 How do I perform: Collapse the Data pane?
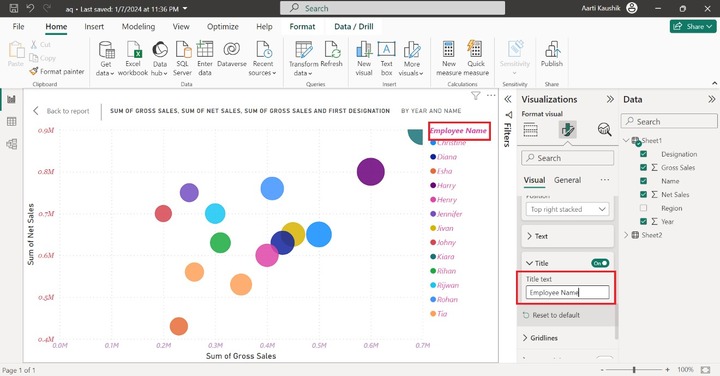click(711, 99)
